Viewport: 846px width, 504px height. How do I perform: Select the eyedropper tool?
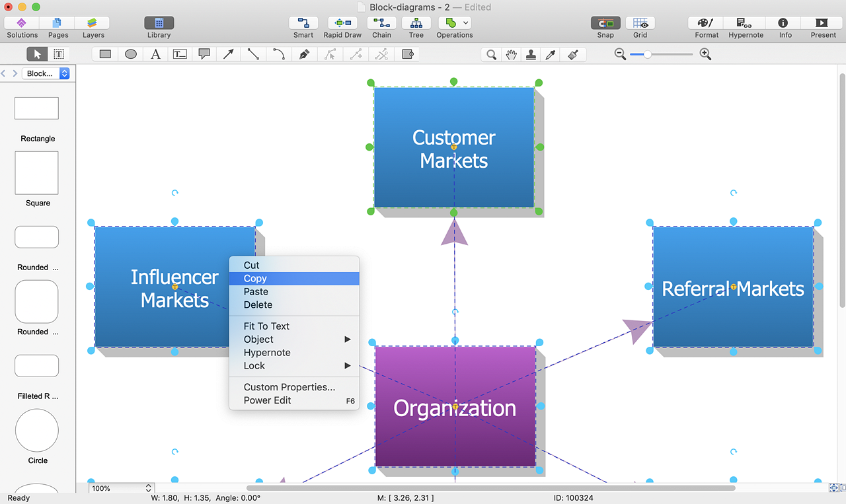pos(551,55)
